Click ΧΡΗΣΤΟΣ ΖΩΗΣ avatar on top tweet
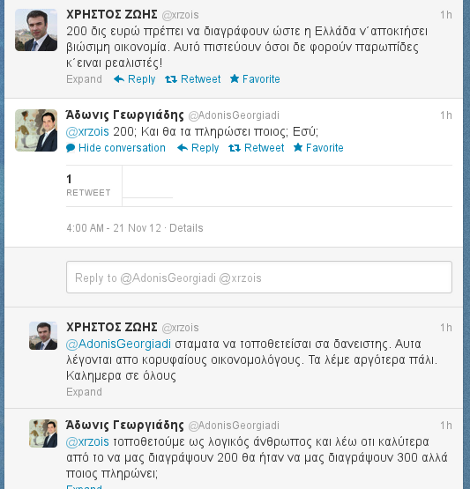The height and width of the screenshot is (489, 470). click(36, 30)
